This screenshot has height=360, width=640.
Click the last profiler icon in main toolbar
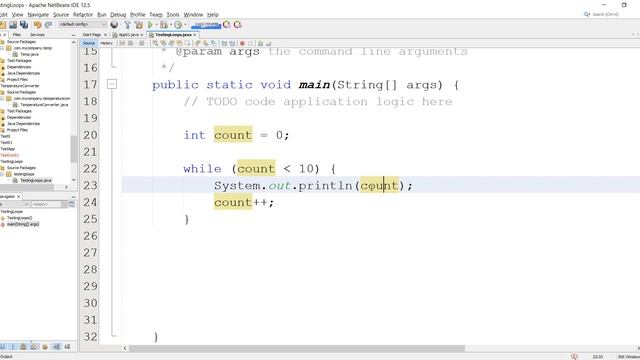click(238, 25)
